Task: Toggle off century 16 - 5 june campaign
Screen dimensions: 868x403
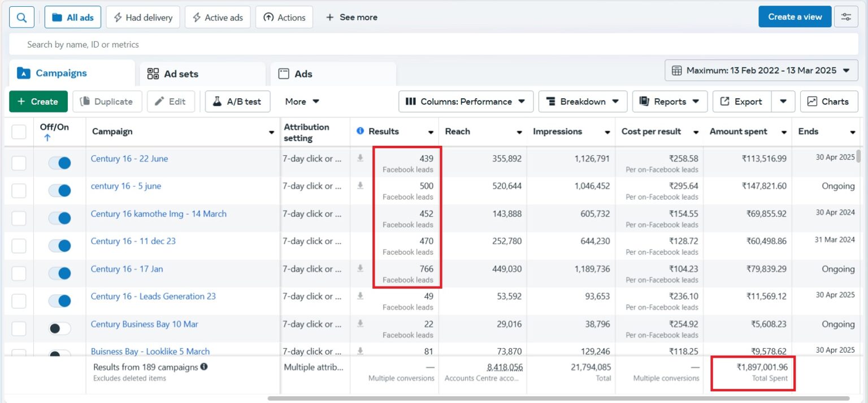Action: pos(59,190)
